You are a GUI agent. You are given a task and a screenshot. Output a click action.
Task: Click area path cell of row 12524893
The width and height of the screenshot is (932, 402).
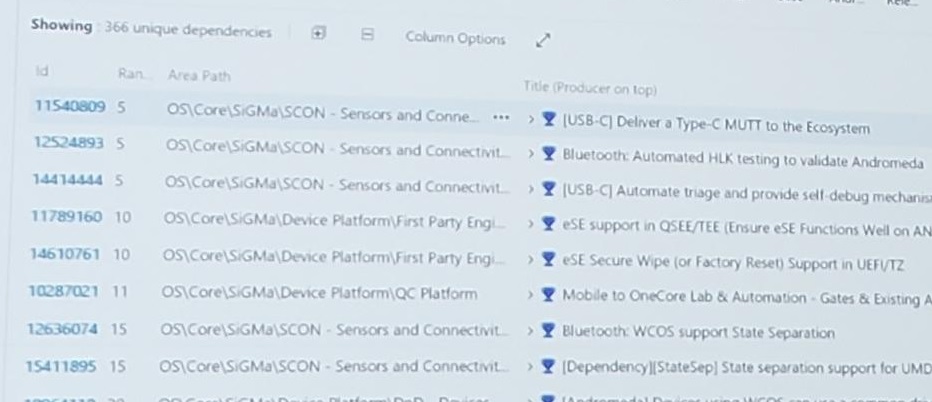(338, 149)
